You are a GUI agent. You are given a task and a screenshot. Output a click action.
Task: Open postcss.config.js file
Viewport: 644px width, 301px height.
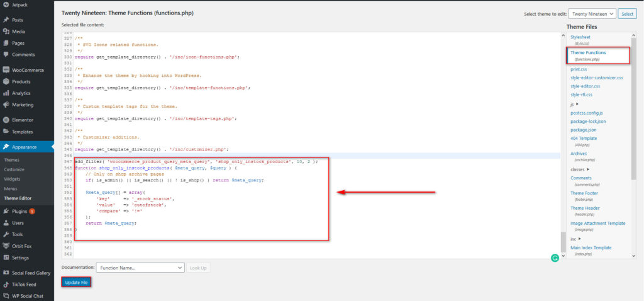tap(587, 113)
